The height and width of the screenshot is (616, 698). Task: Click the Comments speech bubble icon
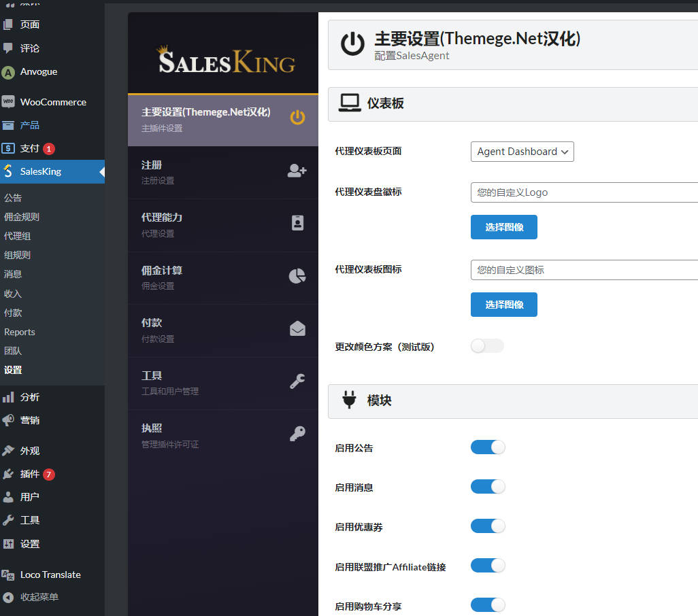(x=8, y=48)
